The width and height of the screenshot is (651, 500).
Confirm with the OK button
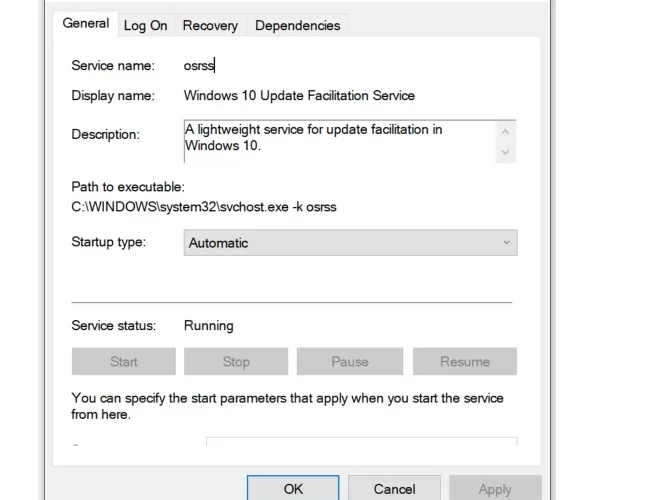[293, 488]
